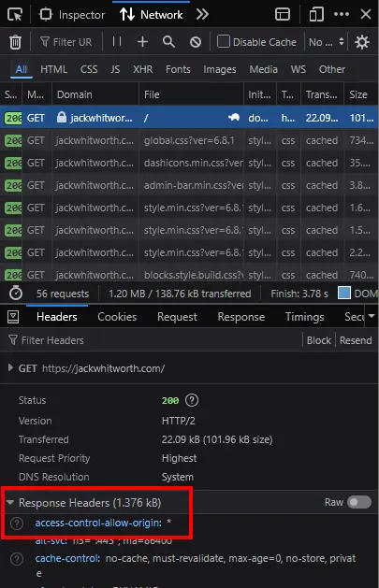Open the throttling dropdown
The width and height of the screenshot is (379, 588).
pyautogui.click(x=326, y=42)
